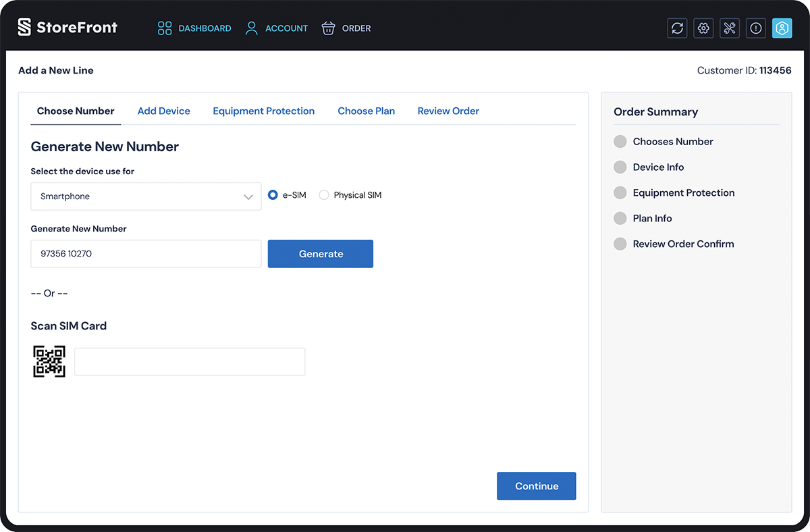Click the refresh icon in header
810x532 pixels.
tap(677, 28)
